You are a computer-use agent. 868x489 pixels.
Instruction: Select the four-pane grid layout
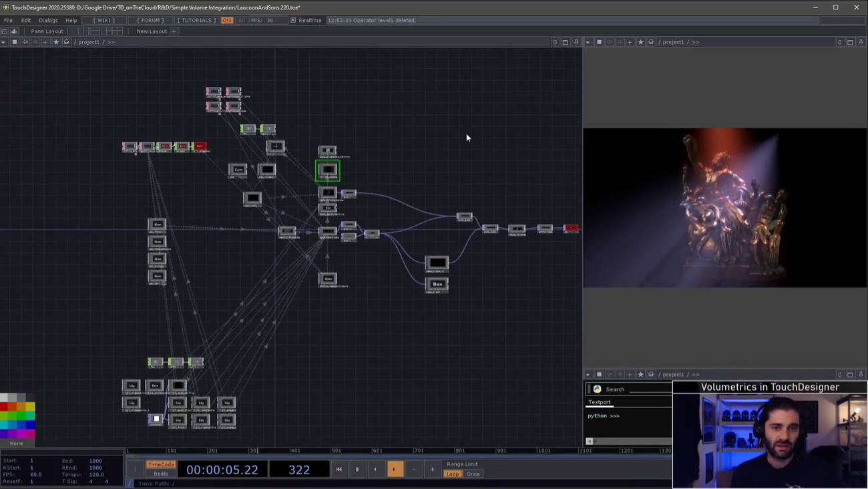coord(118,31)
